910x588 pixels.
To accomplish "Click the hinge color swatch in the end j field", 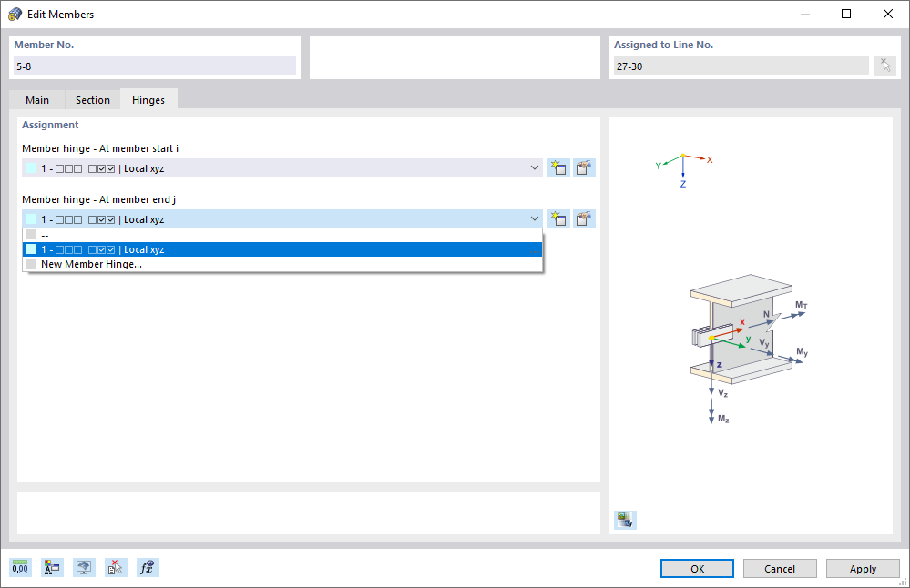I will [x=34, y=218].
